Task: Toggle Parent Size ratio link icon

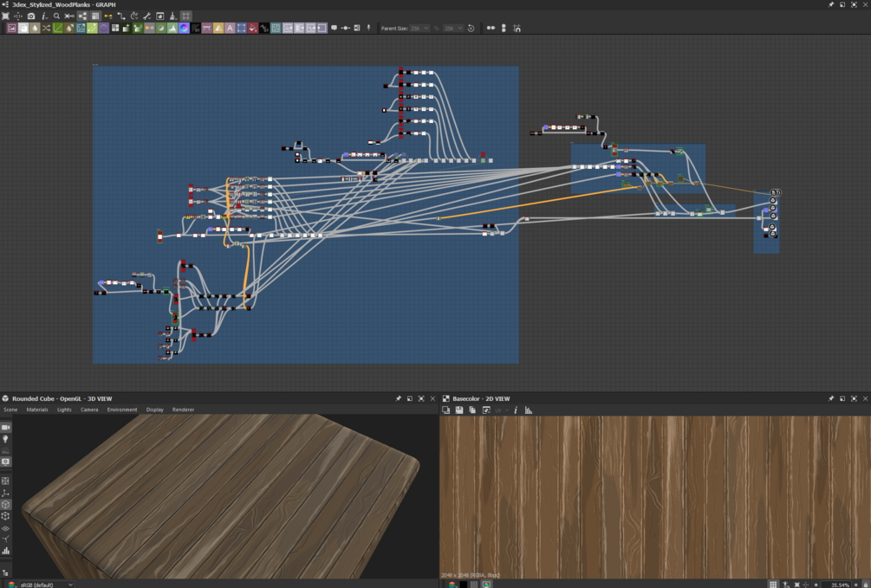Action: pyautogui.click(x=437, y=28)
